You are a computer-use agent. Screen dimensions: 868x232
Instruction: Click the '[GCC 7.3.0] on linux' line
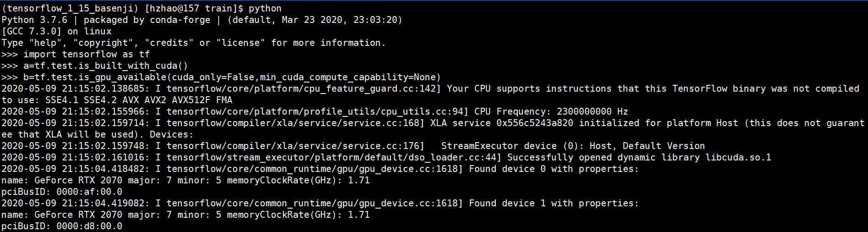click(x=56, y=31)
